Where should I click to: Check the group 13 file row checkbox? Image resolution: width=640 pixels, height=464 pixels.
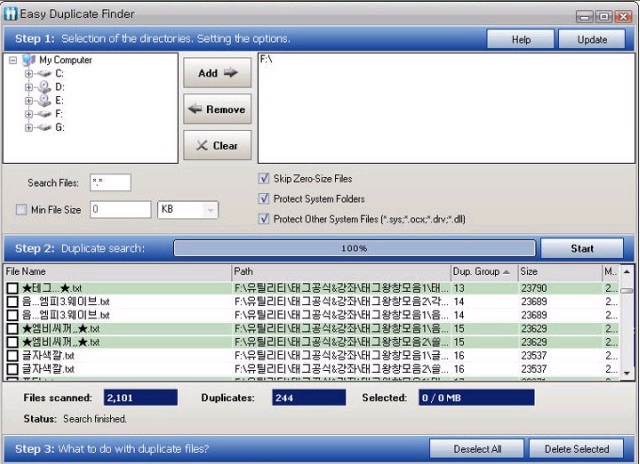pos(13,289)
